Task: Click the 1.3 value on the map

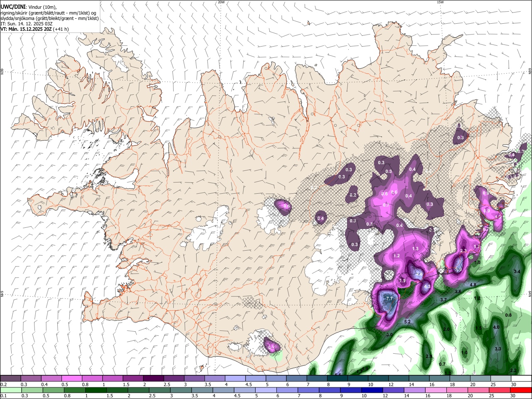Action: 415,249
